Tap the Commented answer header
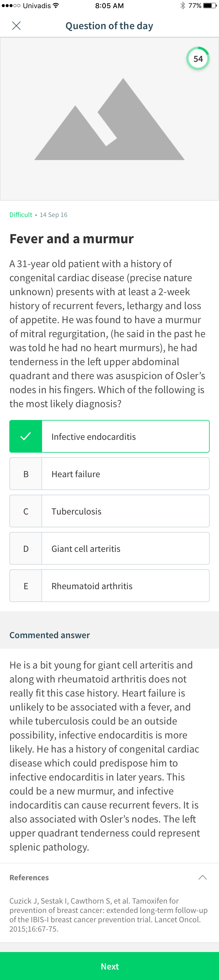This screenshot has width=219, height=980. point(50,635)
